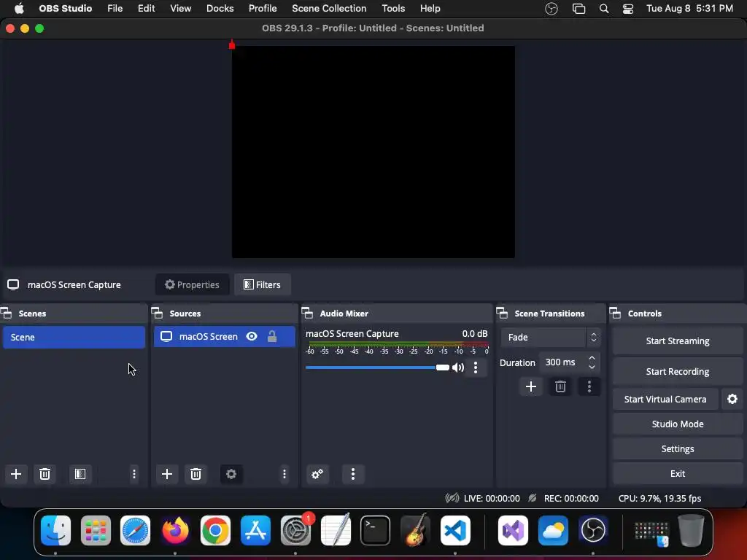Float the Audio Mixer dock using its icon
747x560 pixels.
point(308,314)
